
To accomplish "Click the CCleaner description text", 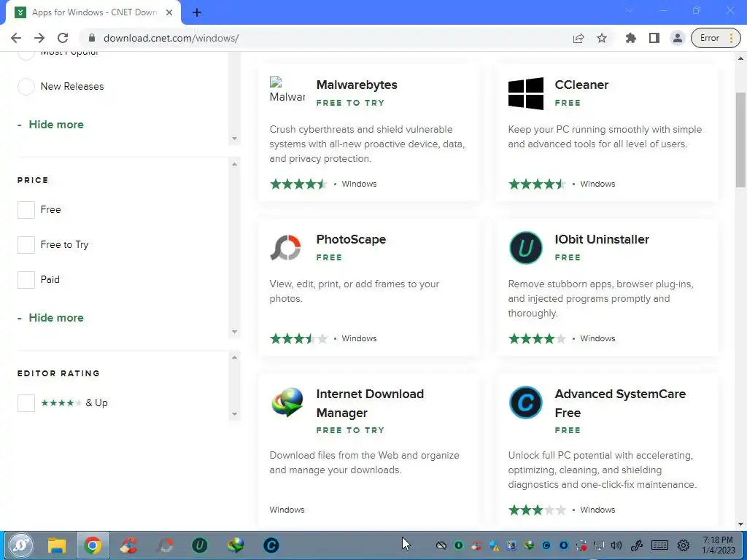I will (x=605, y=136).
